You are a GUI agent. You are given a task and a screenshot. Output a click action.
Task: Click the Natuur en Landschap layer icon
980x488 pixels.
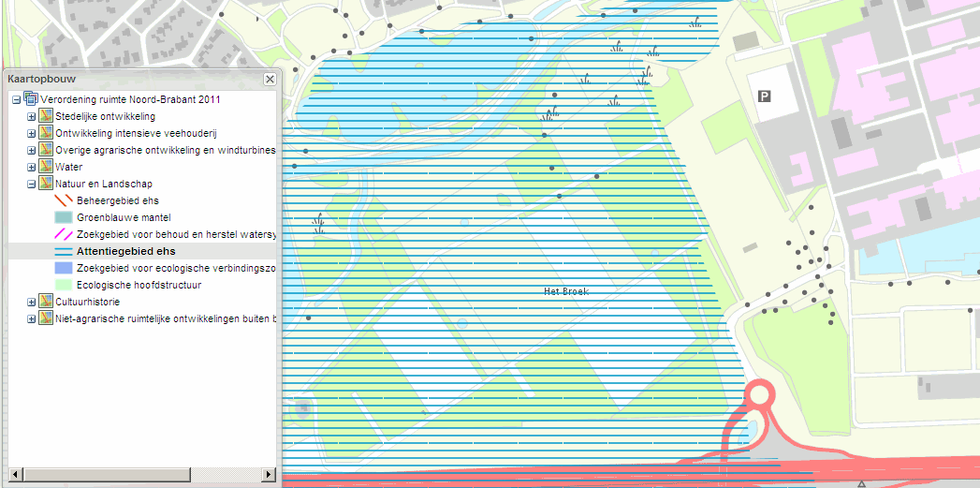[x=46, y=184]
